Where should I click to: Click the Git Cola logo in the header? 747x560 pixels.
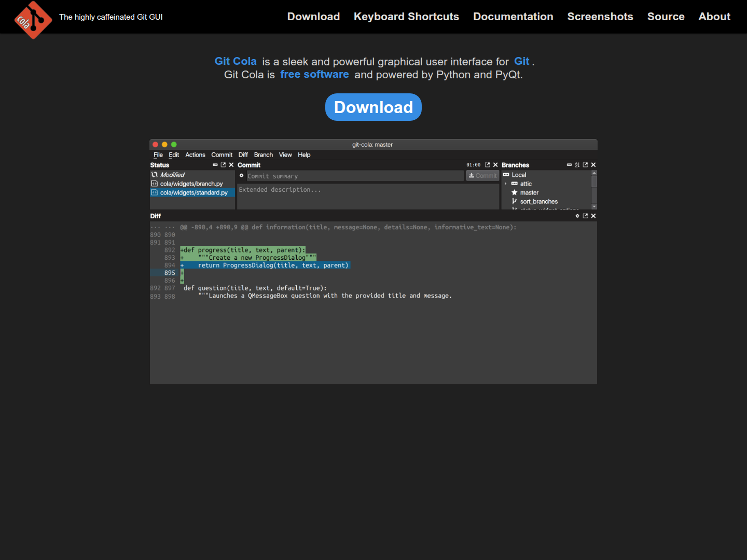point(33,20)
